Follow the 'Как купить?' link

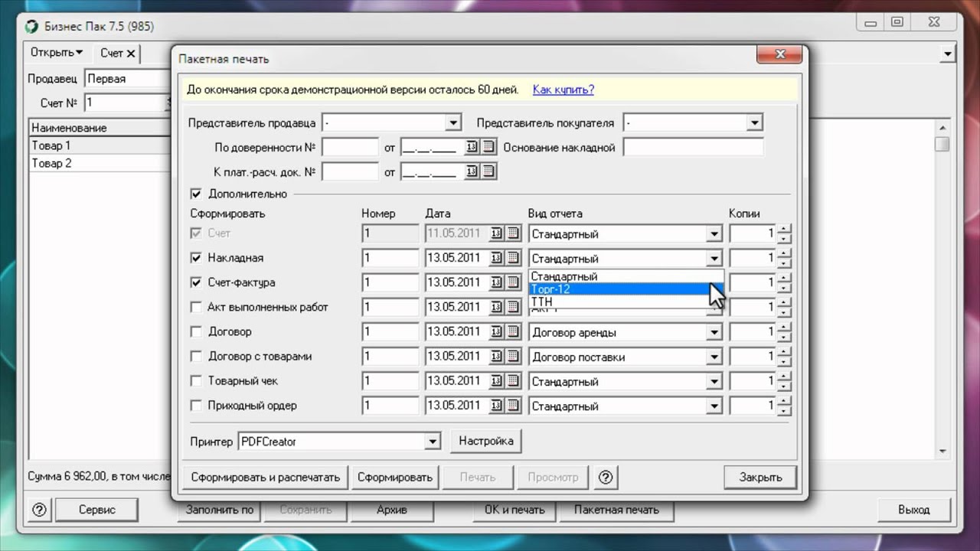[x=563, y=90]
